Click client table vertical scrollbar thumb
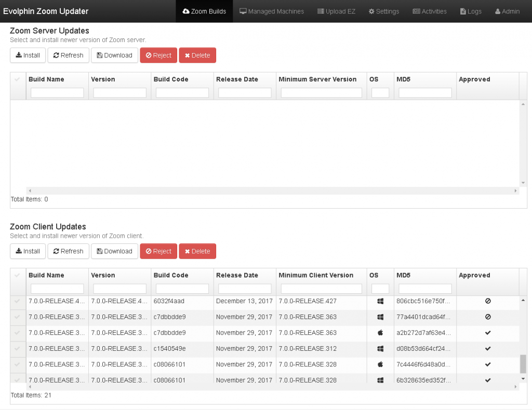Screen dimensions: 532x410 [x=523, y=364]
